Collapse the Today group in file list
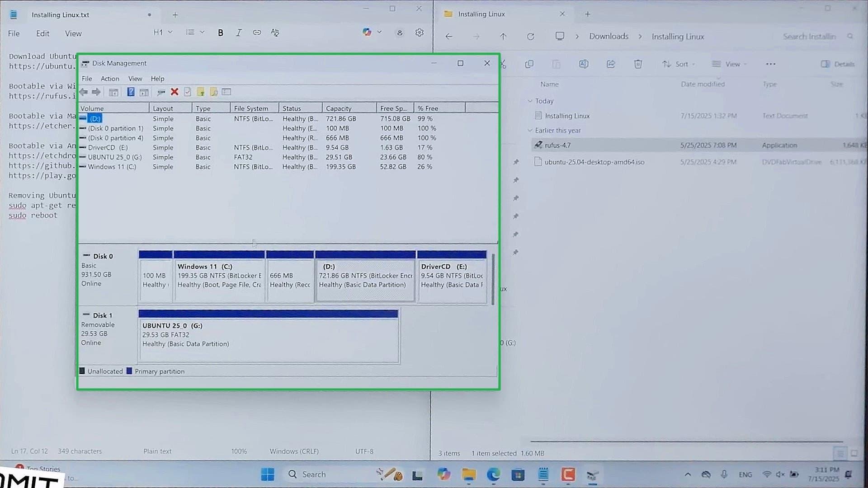 click(530, 101)
